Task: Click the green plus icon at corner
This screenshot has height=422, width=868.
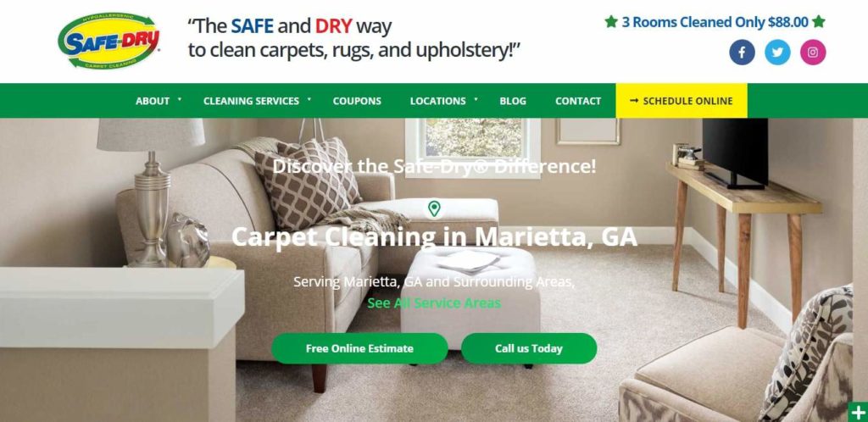Action: (x=858, y=412)
